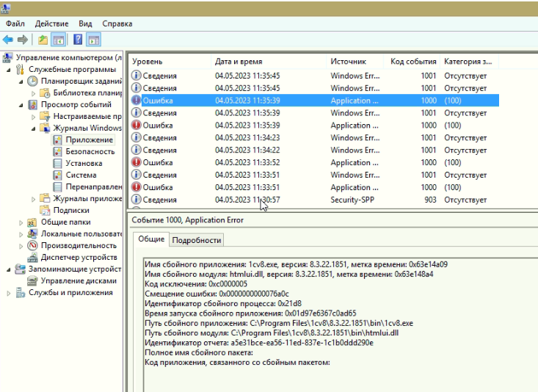Click the Система log icon

[x=57, y=175]
